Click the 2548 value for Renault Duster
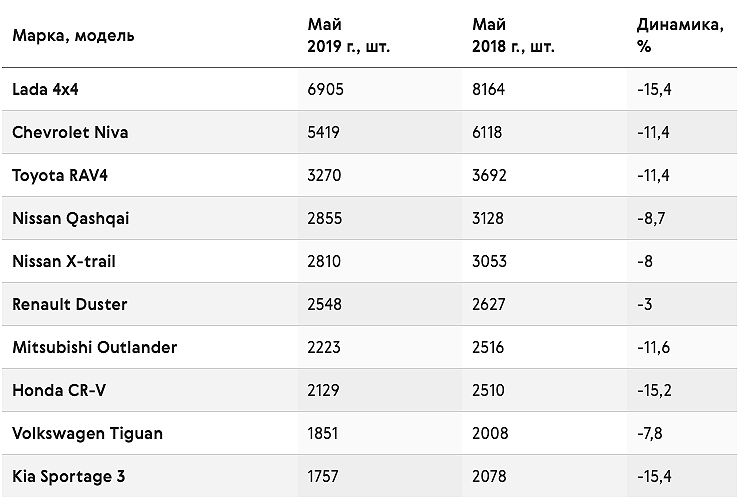Image resolution: width=739 pixels, height=499 pixels. [x=324, y=304]
